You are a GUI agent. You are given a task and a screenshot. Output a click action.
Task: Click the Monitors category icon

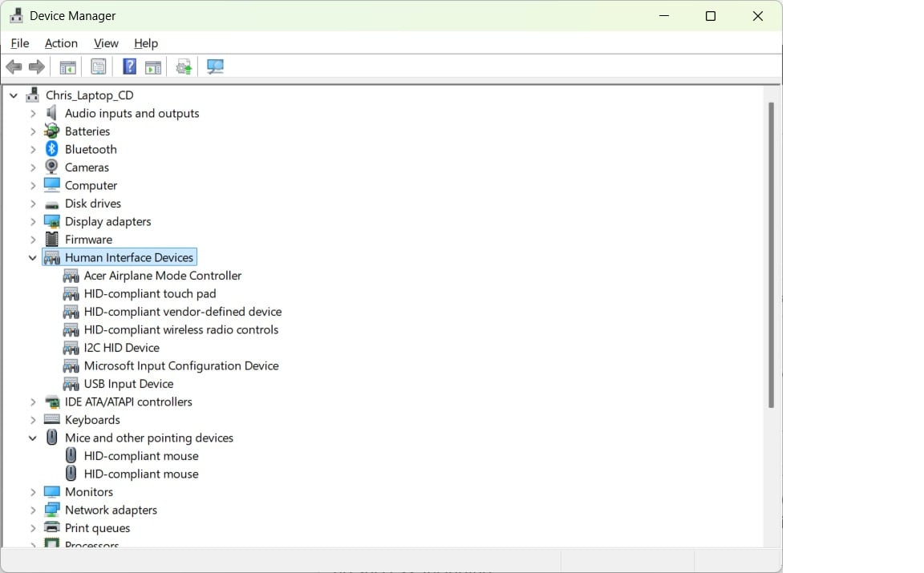pos(52,492)
